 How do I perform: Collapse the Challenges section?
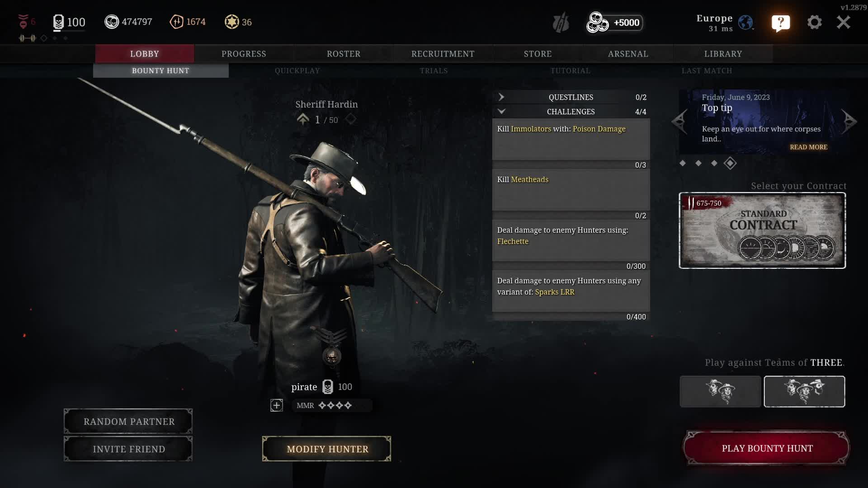(x=571, y=112)
